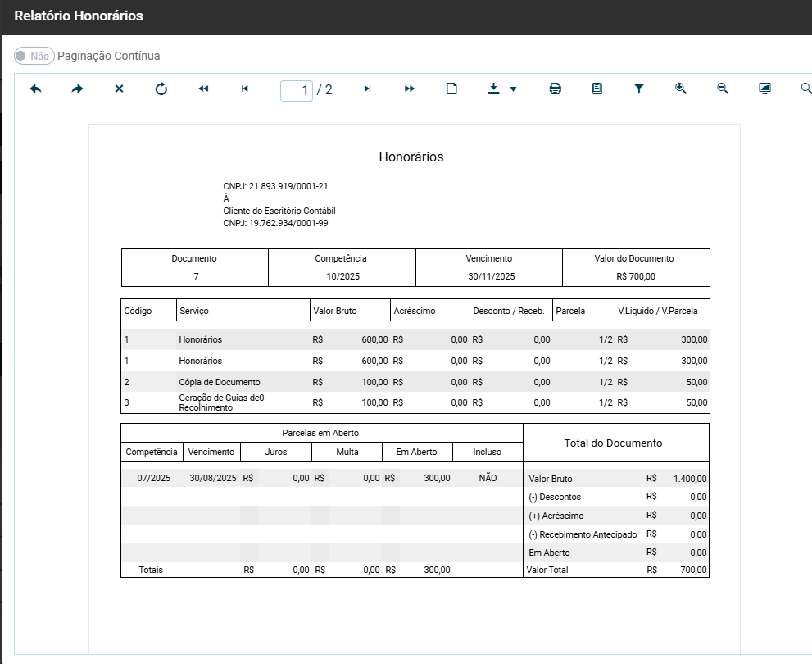Go to the previous report page
The image size is (812, 664).
244,89
